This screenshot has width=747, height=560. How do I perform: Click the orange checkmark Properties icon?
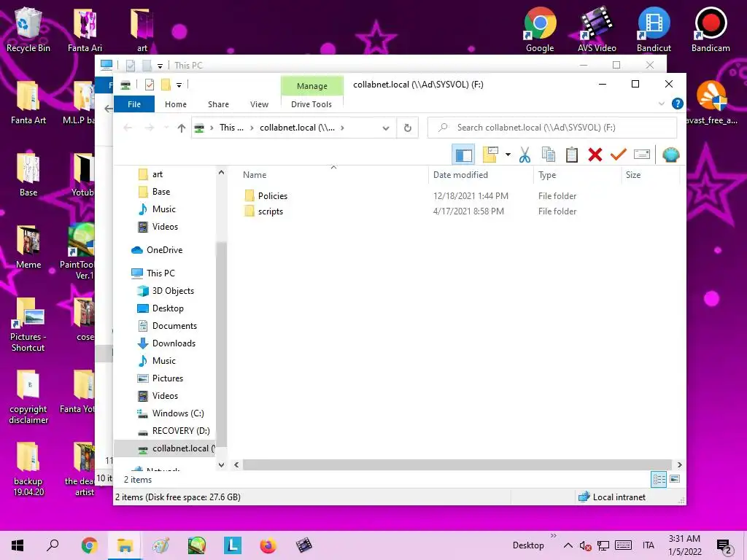pos(619,155)
